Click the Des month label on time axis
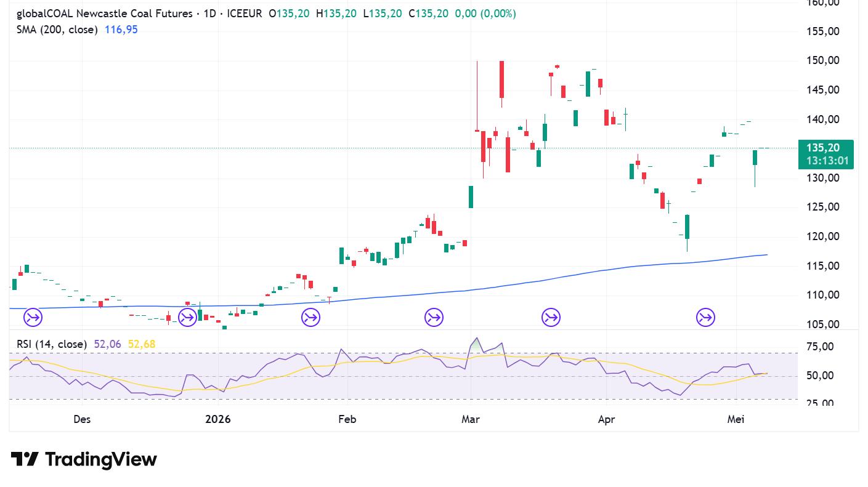This screenshot has width=868, height=487. click(82, 419)
